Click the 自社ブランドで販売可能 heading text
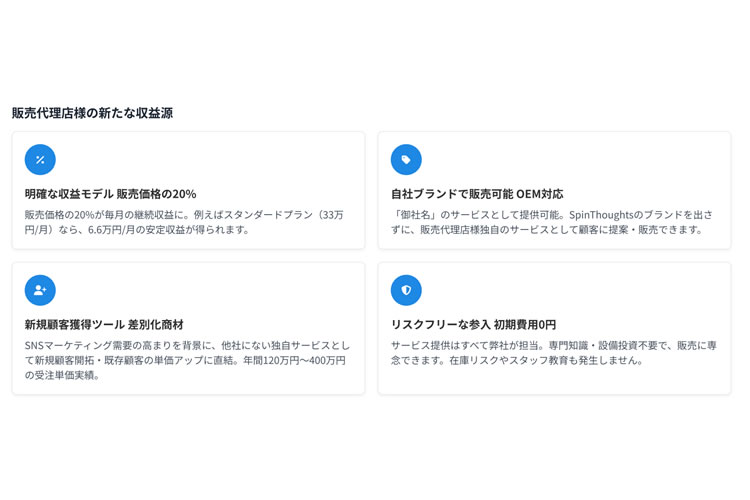This screenshot has height=500, width=750. pos(451,194)
